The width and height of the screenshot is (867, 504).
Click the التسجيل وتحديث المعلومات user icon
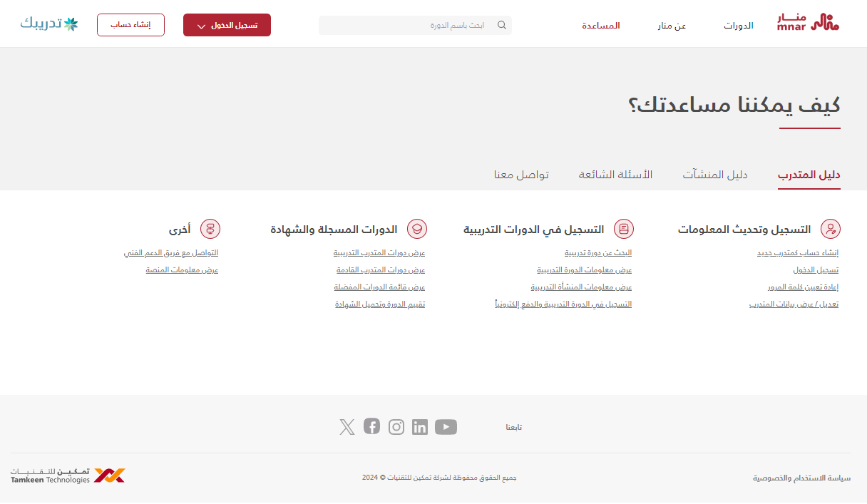click(831, 229)
